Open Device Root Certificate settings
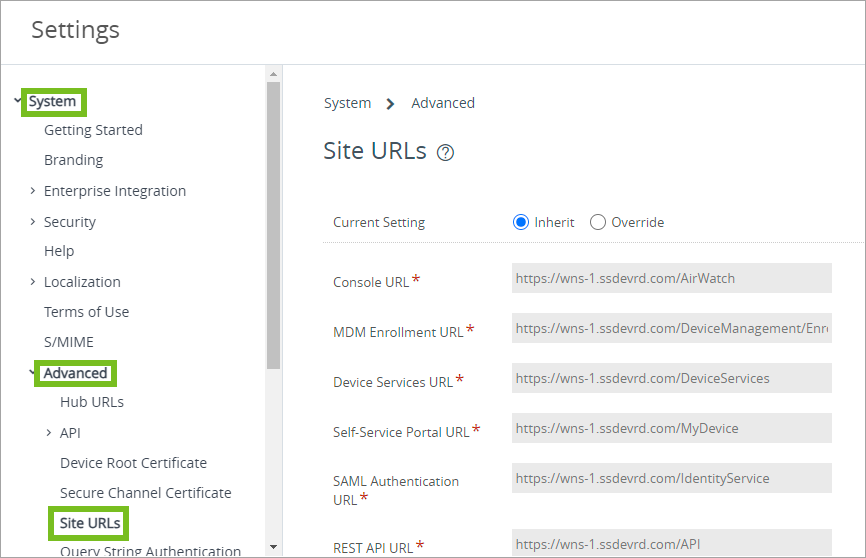Screen dimensions: 866x558 coord(134,463)
